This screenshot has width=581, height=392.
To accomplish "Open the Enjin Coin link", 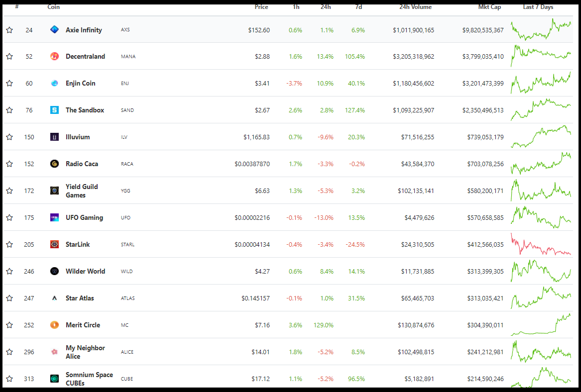I will [81, 83].
